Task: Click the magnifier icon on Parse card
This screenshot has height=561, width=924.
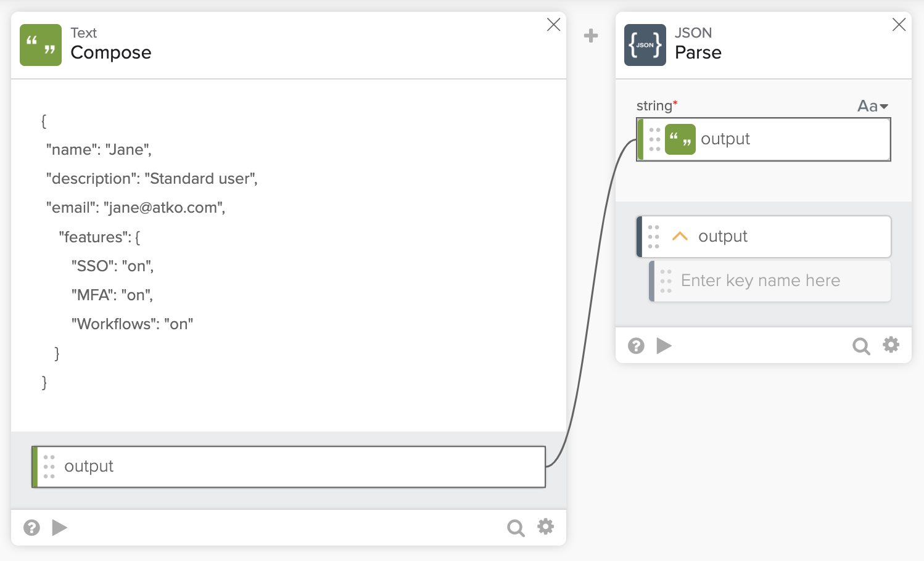Action: pyautogui.click(x=861, y=346)
